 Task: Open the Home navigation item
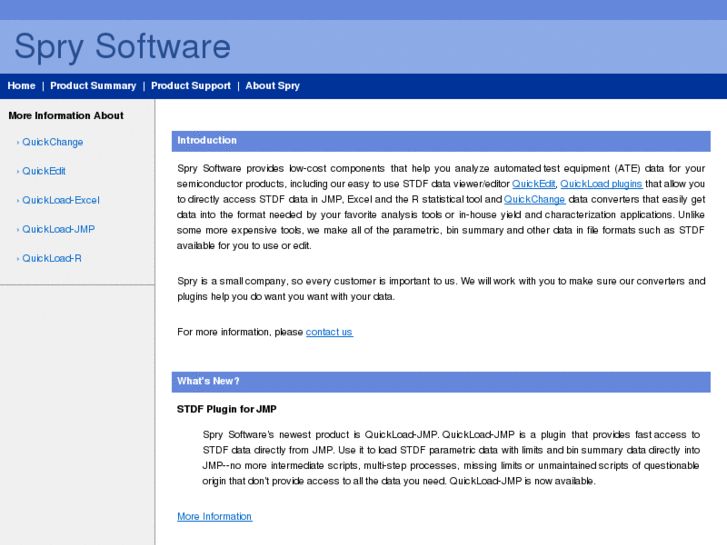click(x=21, y=86)
